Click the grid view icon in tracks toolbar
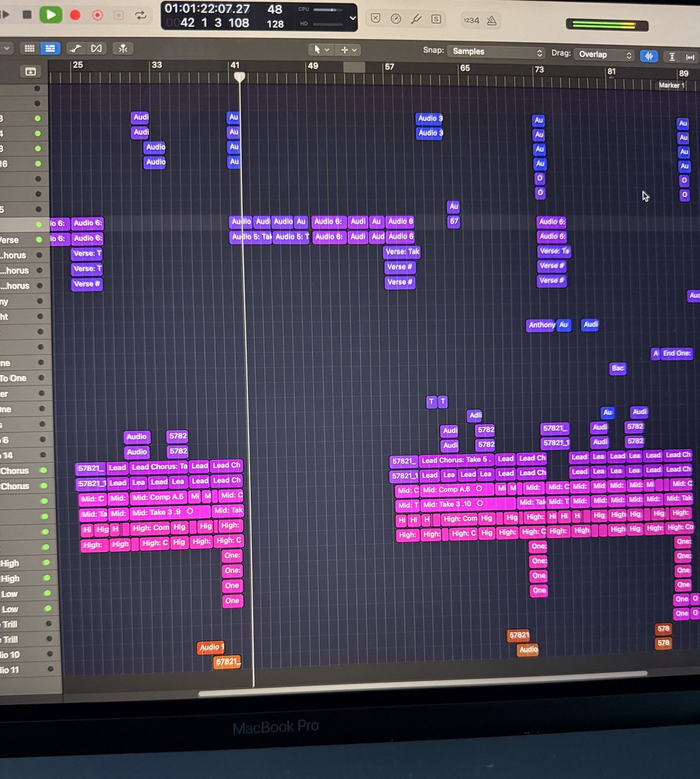The height and width of the screenshot is (779, 700). point(29,48)
